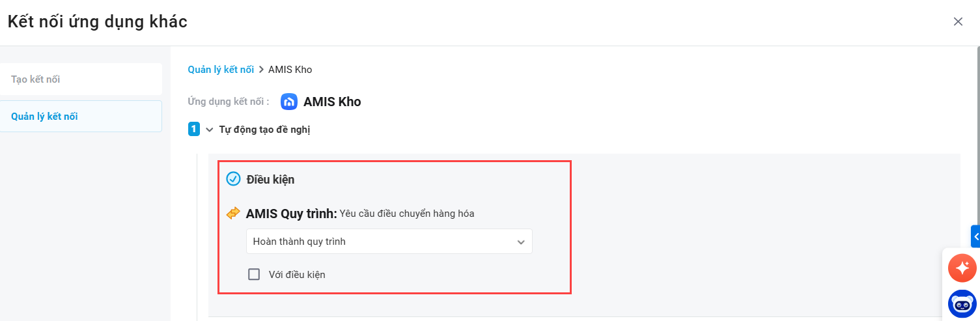Close the Kết nối ứng dụng khác dialog

tap(958, 21)
